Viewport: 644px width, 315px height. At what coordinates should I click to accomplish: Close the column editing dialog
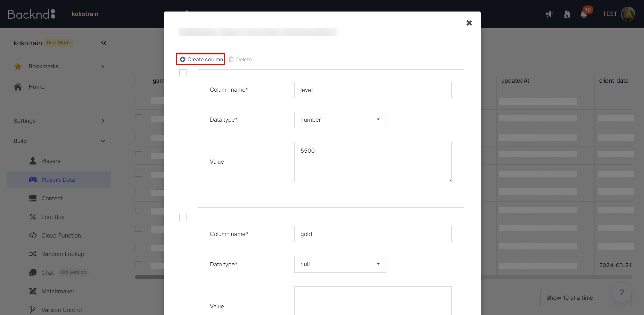click(469, 23)
